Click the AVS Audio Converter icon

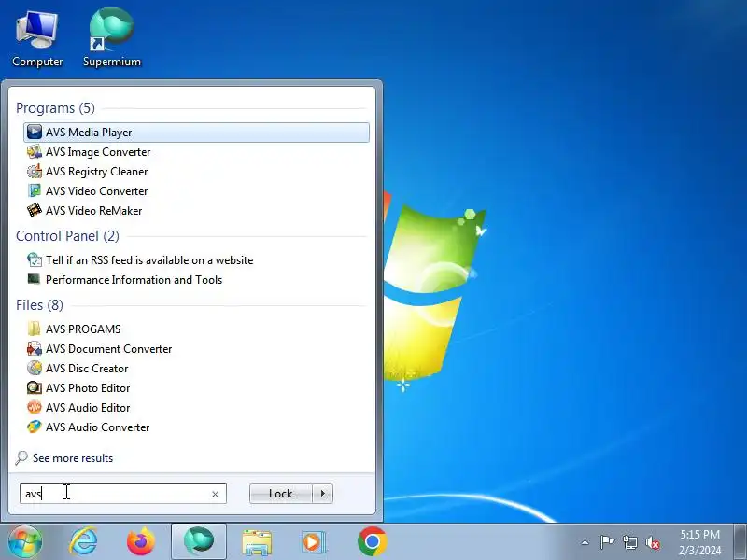pos(35,427)
